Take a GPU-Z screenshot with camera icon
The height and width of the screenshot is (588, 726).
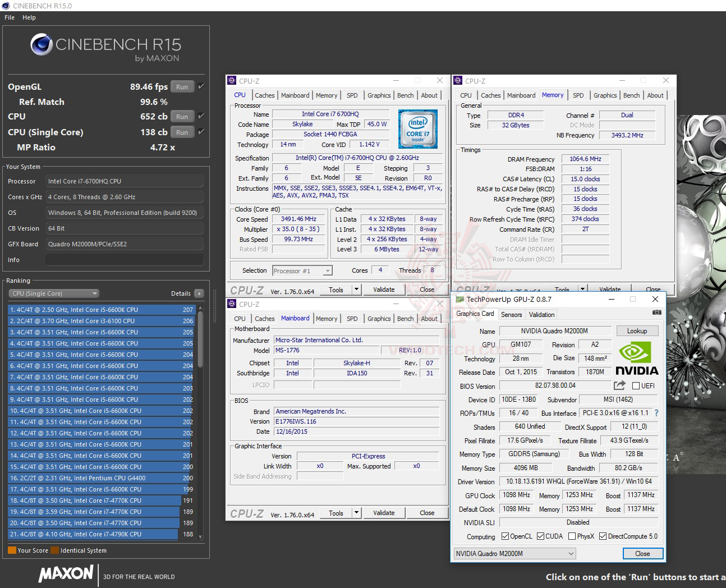(x=656, y=313)
